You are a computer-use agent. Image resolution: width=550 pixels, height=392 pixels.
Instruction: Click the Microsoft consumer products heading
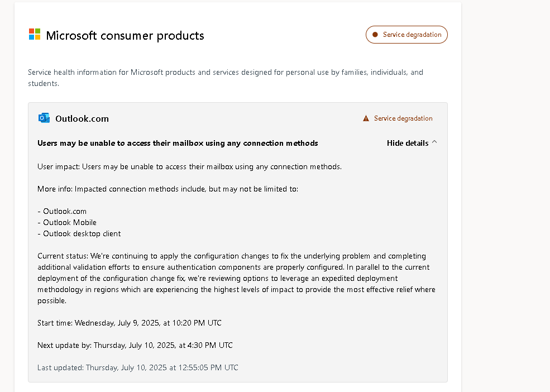coord(124,35)
